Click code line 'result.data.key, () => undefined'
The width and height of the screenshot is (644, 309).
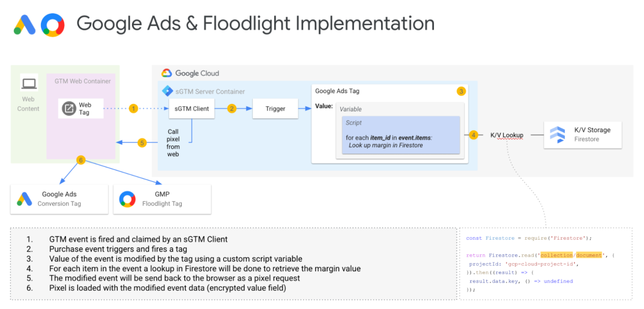pyautogui.click(x=521, y=281)
